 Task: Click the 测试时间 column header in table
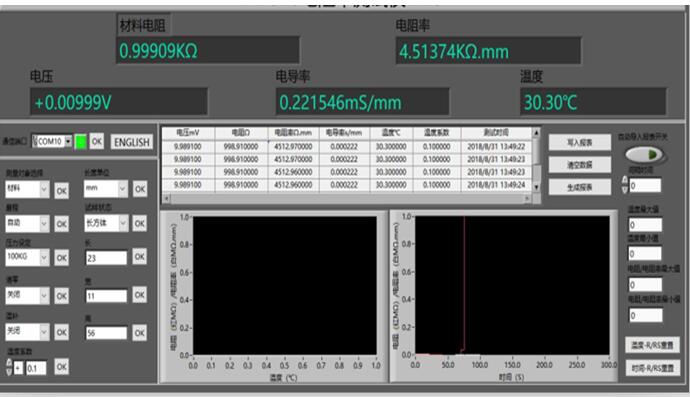point(496,132)
